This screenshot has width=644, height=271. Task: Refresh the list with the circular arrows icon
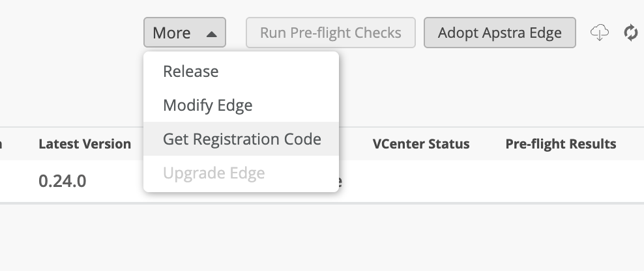click(x=630, y=33)
